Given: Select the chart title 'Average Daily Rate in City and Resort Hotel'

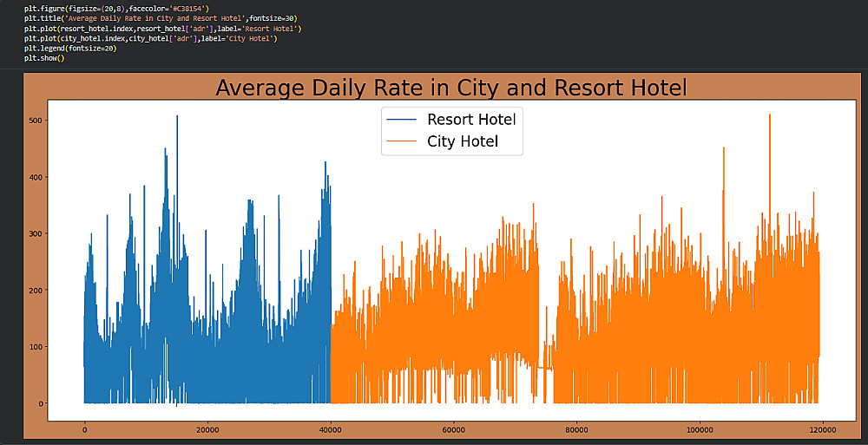Looking at the screenshot, I should 451,88.
